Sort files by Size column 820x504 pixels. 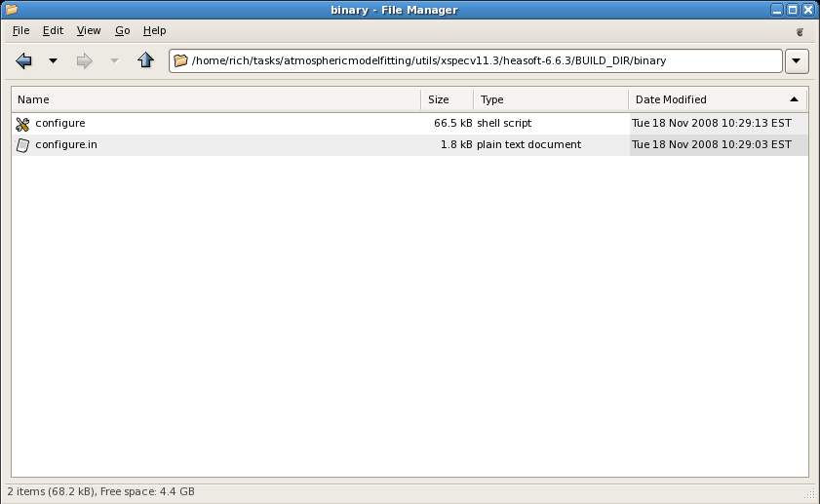pyautogui.click(x=446, y=99)
